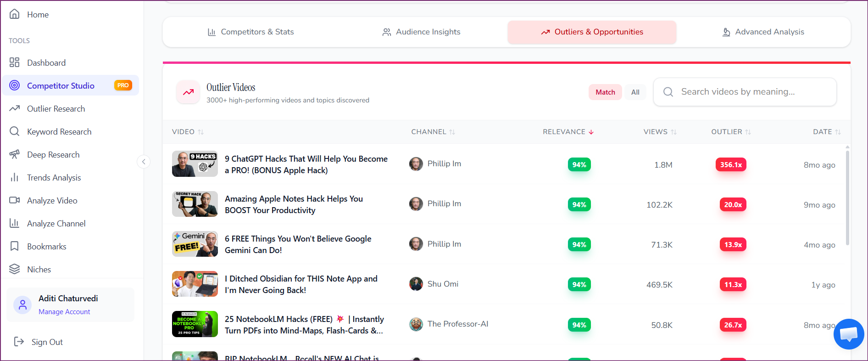Click the Bookmarks icon

click(15, 246)
